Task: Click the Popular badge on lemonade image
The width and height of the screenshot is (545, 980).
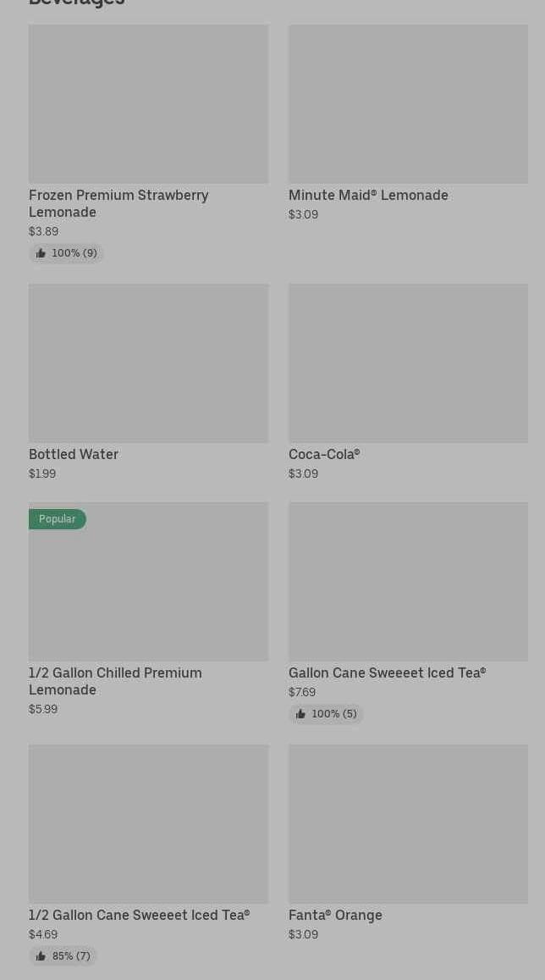Action: click(x=57, y=519)
